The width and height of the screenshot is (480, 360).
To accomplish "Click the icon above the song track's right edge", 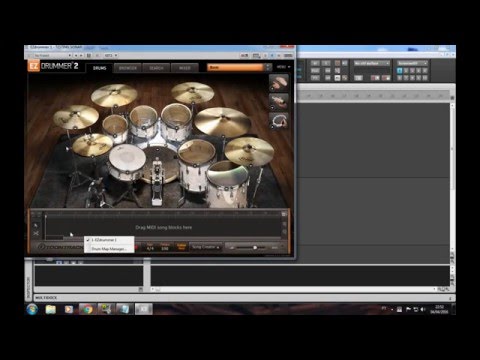I will click(x=284, y=214).
